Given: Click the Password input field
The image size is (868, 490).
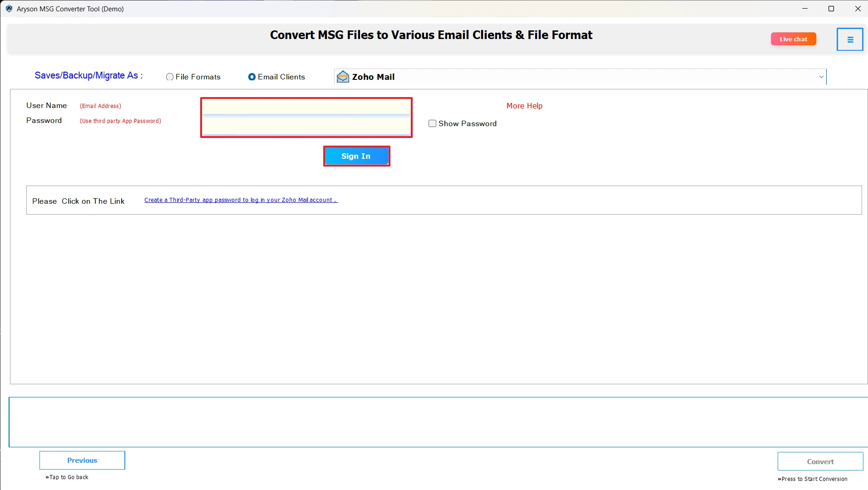Looking at the screenshot, I should pyautogui.click(x=306, y=126).
